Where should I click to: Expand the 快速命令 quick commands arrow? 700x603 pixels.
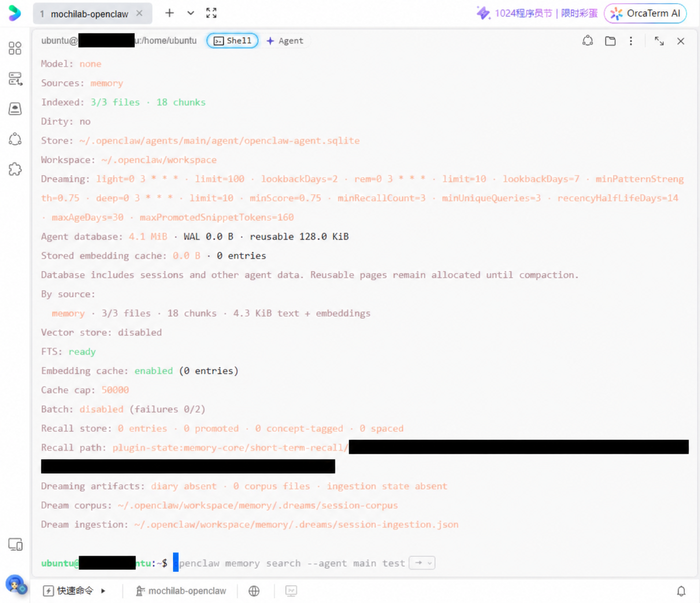103,591
